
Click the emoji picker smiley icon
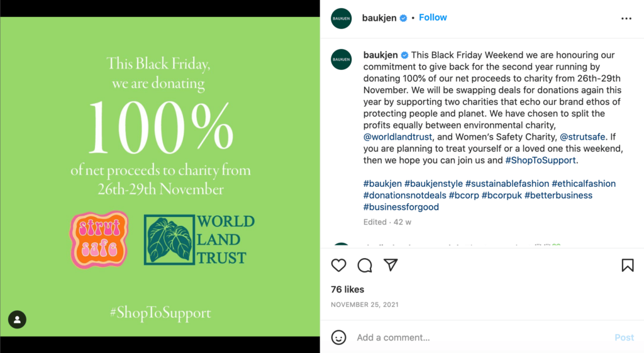[x=339, y=337]
